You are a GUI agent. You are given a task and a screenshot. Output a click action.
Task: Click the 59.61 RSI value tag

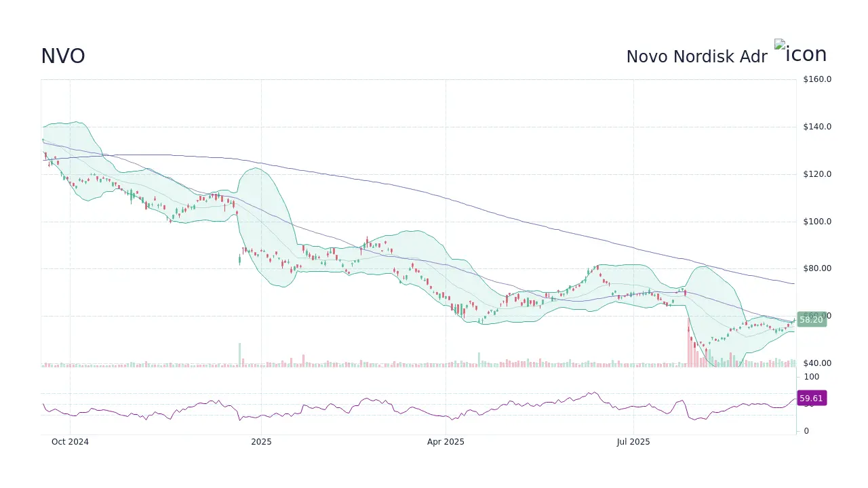(x=811, y=399)
